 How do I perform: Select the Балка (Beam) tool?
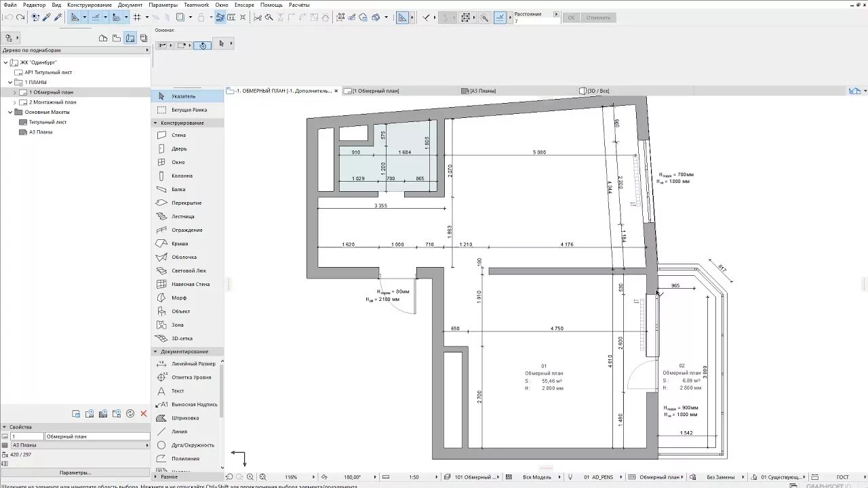pos(187,189)
